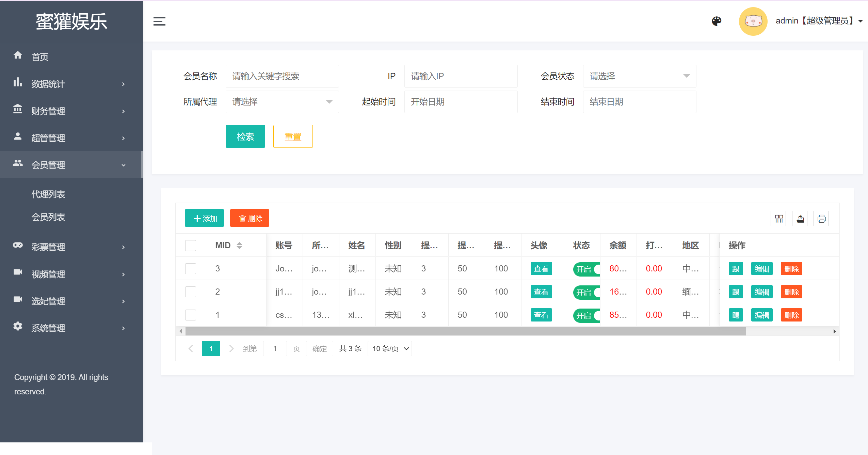Select 代理列表 in the sidebar

tap(48, 194)
